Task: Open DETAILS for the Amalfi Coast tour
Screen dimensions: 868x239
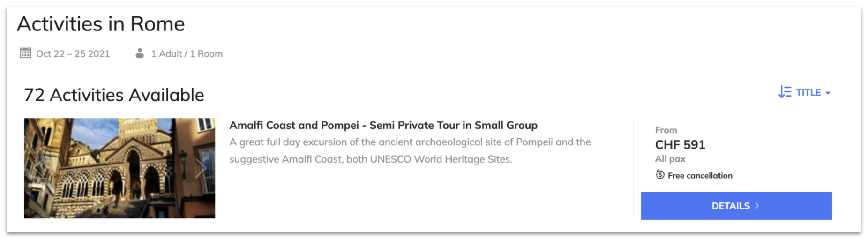Action: click(736, 206)
